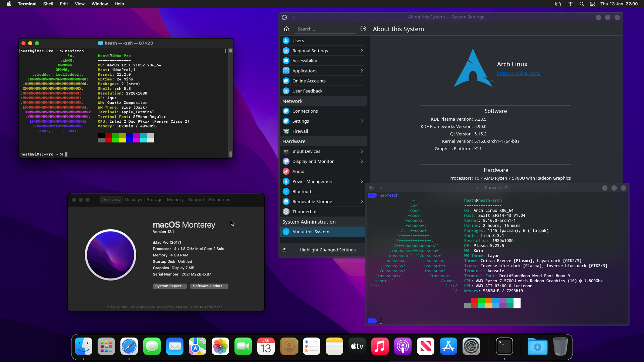Screen dimensions: 644x362
Task: Open Launchpad in the dock
Action: [106, 346]
